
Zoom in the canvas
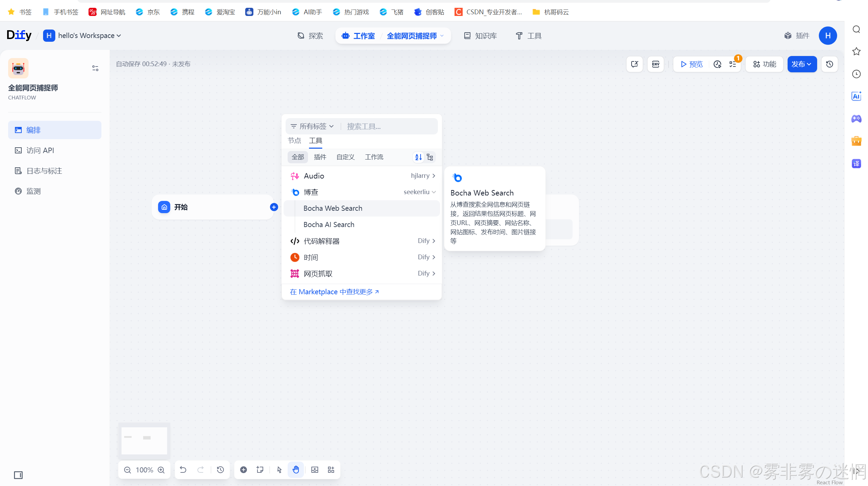(x=161, y=470)
